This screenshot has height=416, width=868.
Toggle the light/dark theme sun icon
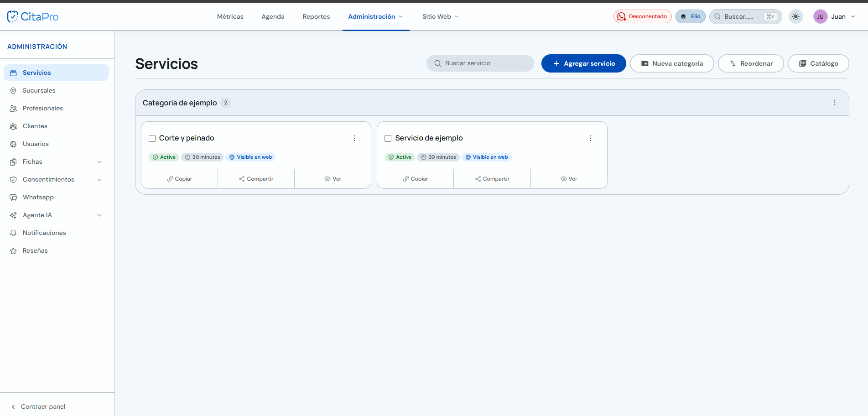click(795, 16)
